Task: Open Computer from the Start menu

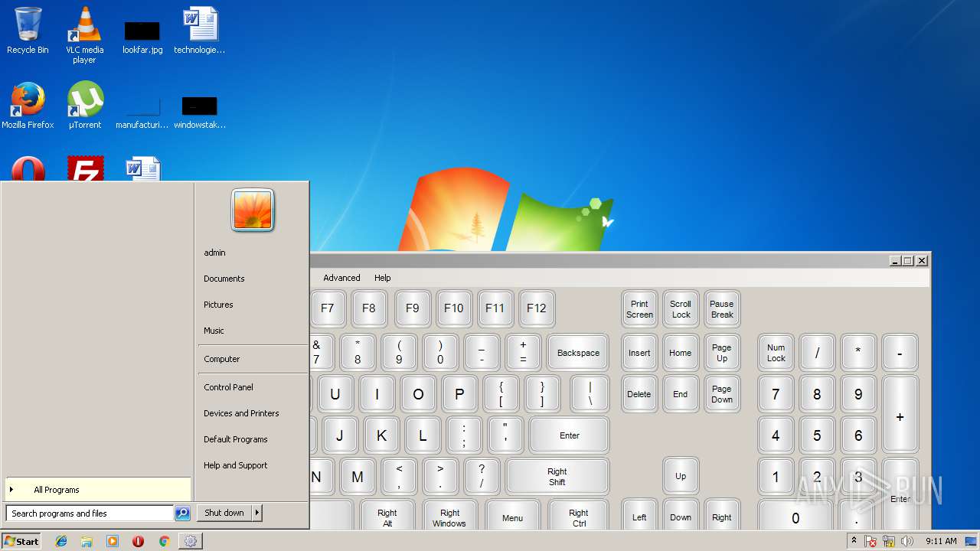Action: click(x=253, y=359)
